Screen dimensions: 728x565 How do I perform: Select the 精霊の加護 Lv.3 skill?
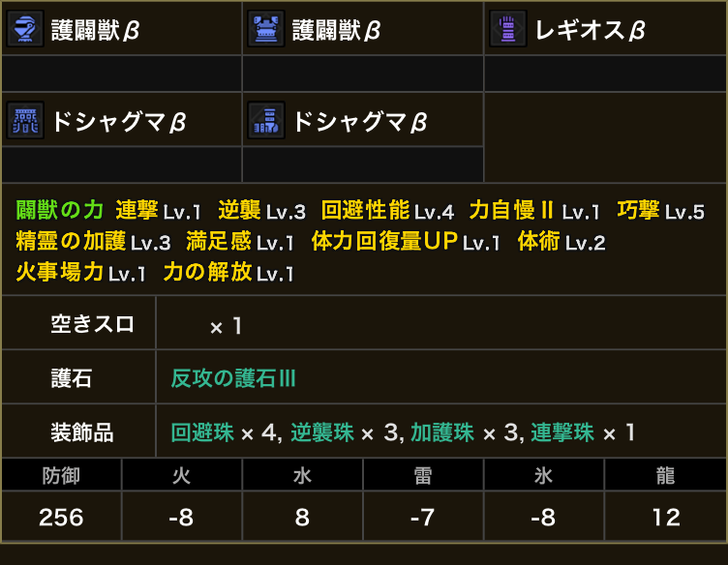pyautogui.click(x=93, y=242)
